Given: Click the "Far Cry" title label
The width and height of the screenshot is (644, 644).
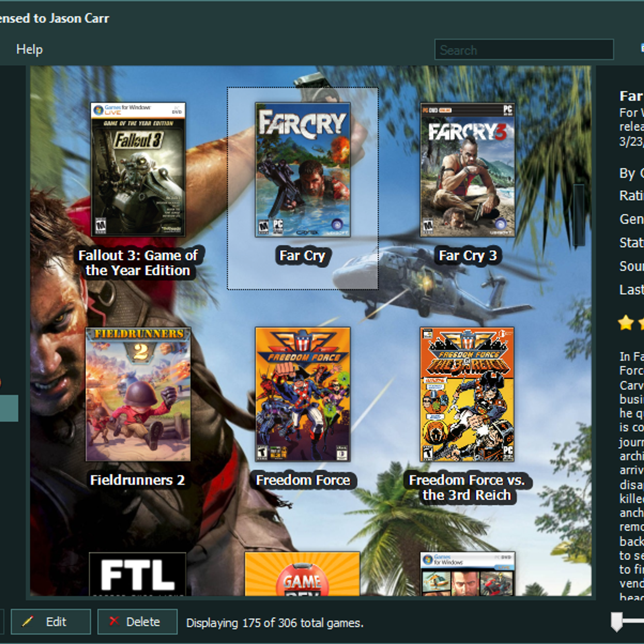Looking at the screenshot, I should (x=302, y=256).
